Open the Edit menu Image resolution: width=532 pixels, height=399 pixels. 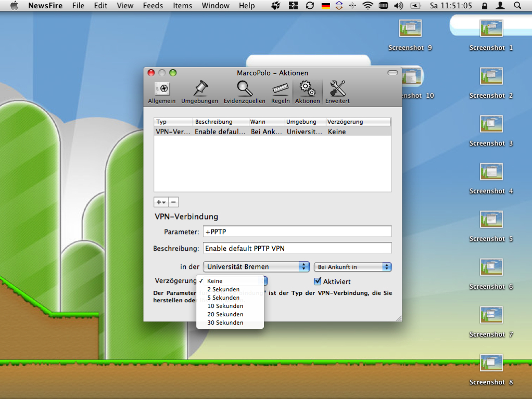click(100, 5)
